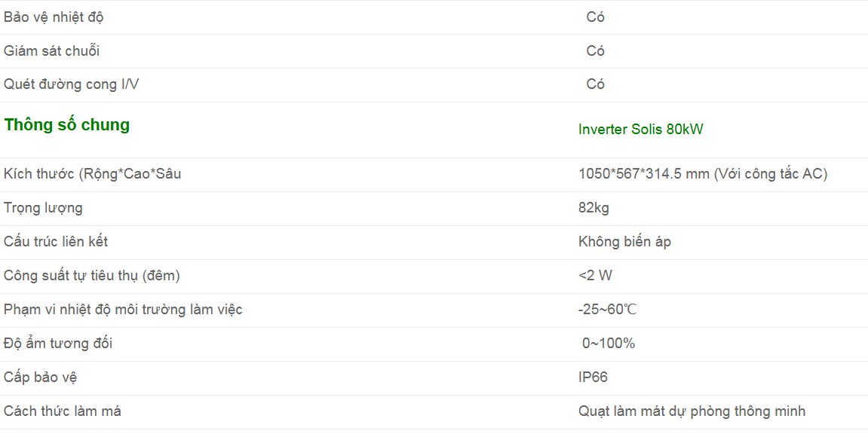Click the 'Inverter Solis 80kW' green header text
The height and width of the screenshot is (437, 868).
tap(640, 130)
